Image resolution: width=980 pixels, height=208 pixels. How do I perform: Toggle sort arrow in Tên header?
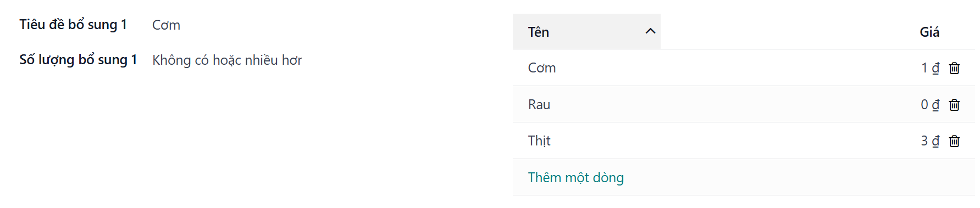coord(650,31)
